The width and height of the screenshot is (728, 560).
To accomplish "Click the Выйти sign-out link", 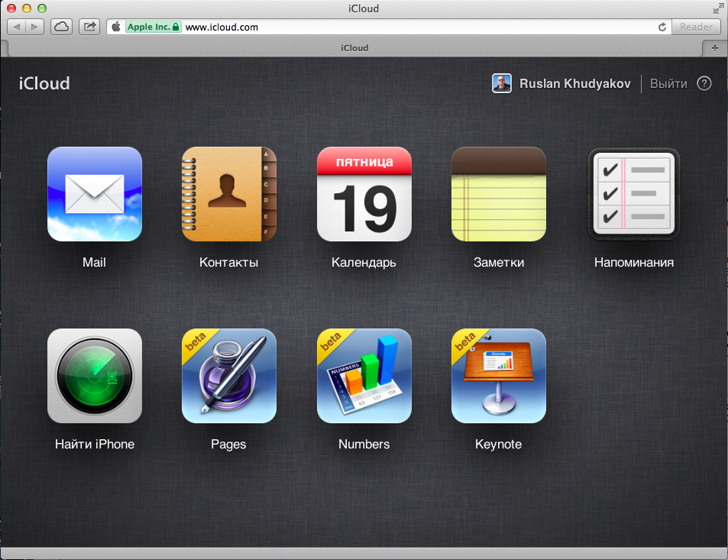I will pyautogui.click(x=668, y=83).
